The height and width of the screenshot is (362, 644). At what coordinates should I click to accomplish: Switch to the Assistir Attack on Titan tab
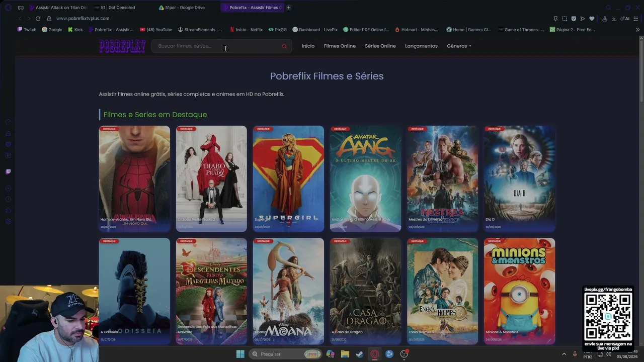pyautogui.click(x=58, y=8)
